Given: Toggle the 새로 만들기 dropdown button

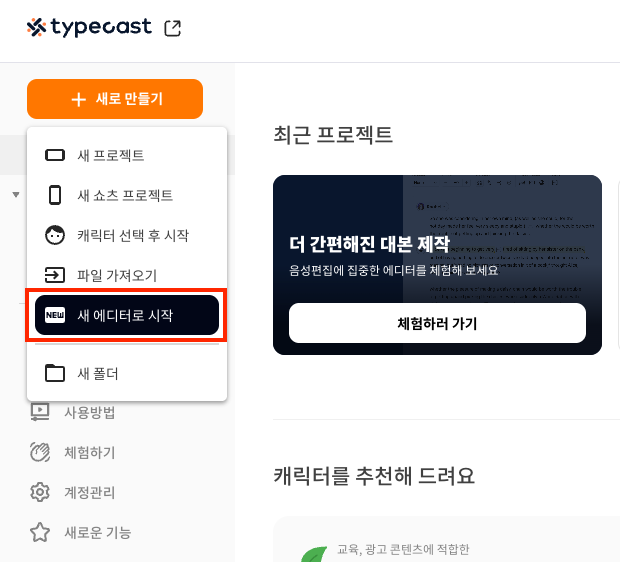Looking at the screenshot, I should coord(115,99).
